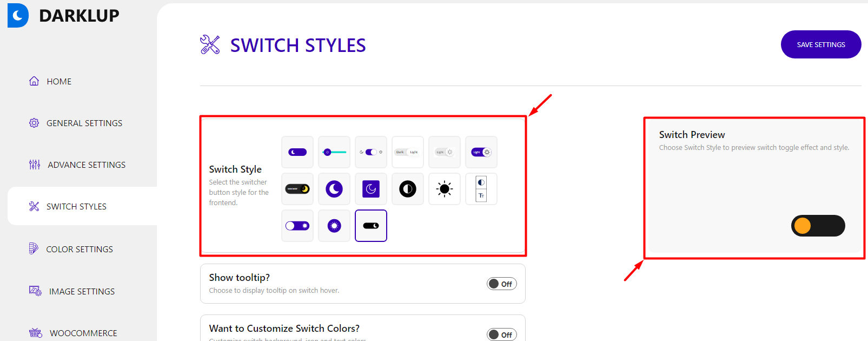Viewport: 868px width, 341px height.
Task: Open WooCommerce settings in sidebar
Action: pos(83,333)
